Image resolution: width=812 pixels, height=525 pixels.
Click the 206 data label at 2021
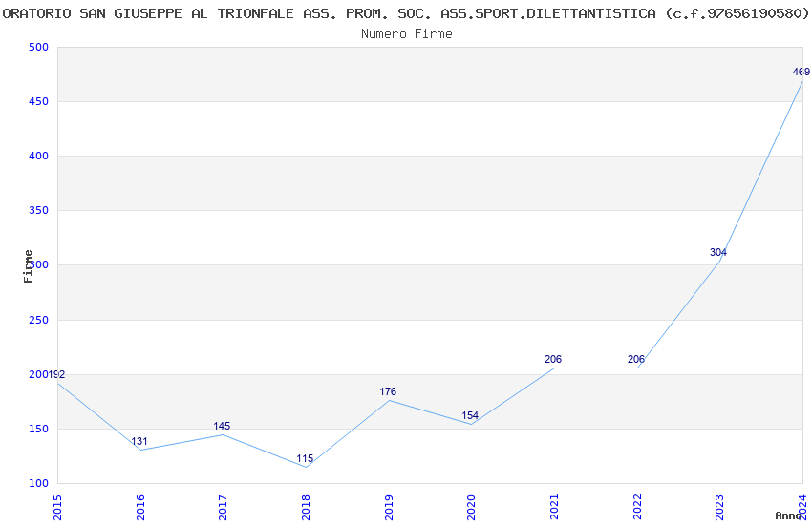point(553,359)
